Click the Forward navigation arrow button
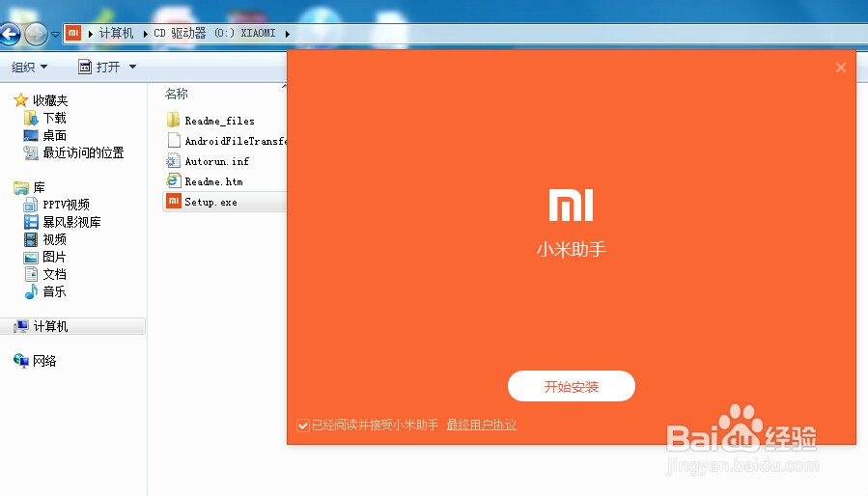The image size is (868, 496). click(37, 35)
